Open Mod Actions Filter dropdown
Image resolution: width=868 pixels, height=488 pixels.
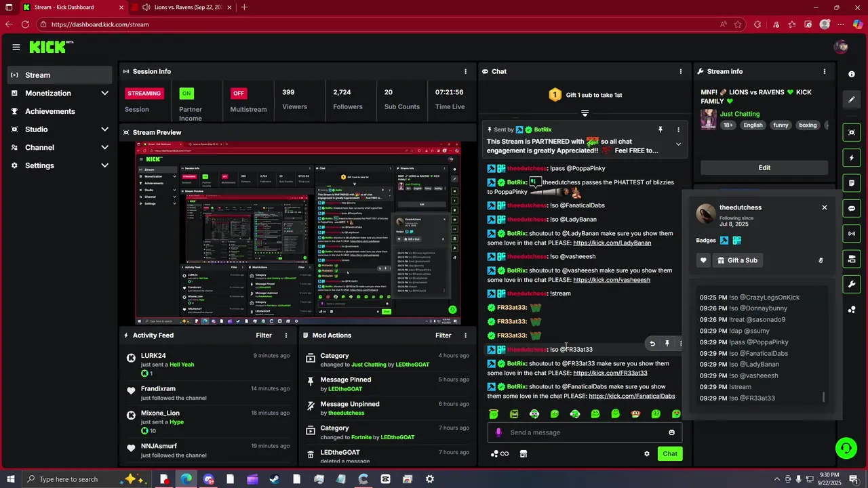point(443,335)
